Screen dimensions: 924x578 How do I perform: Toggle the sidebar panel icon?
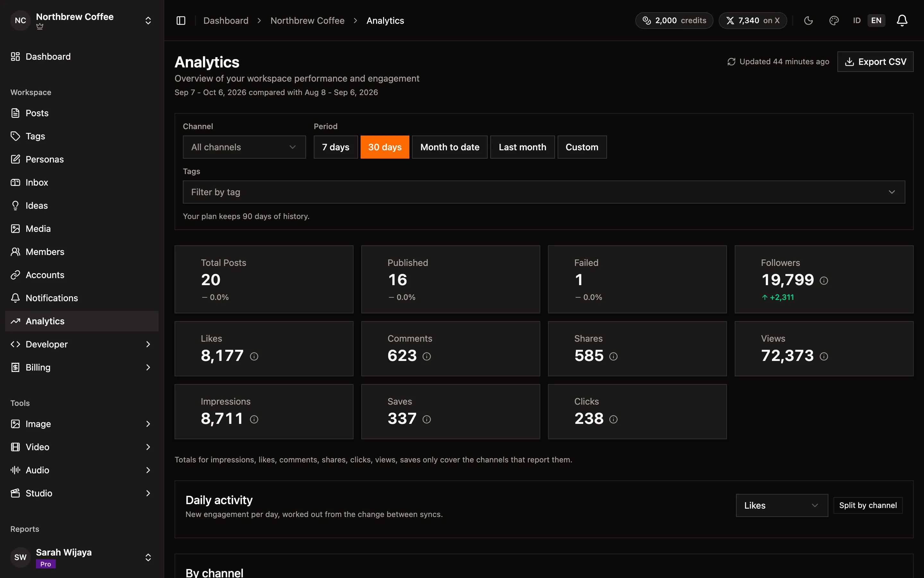181,21
